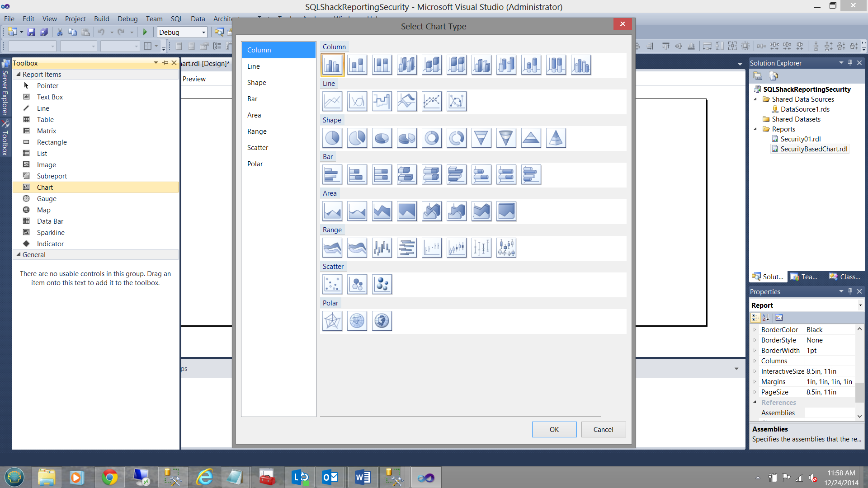The width and height of the screenshot is (868, 488).
Task: Choose the bubble scatter chart icon
Action: click(x=357, y=284)
